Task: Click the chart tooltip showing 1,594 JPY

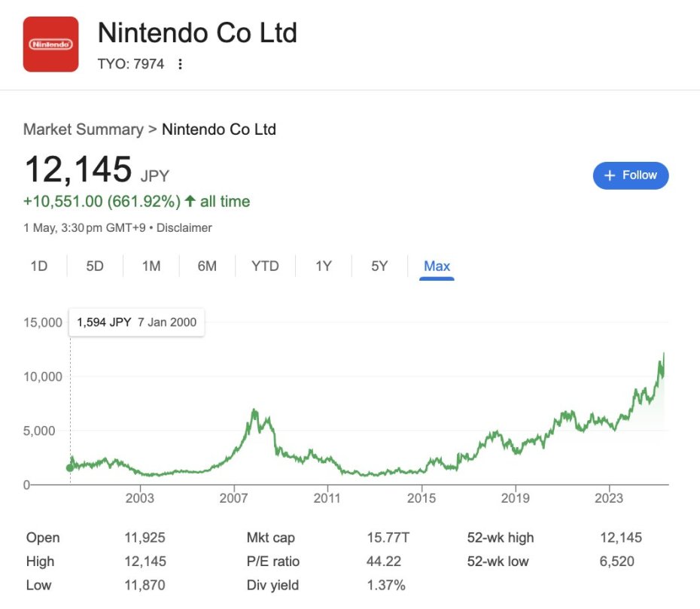Action: point(136,322)
